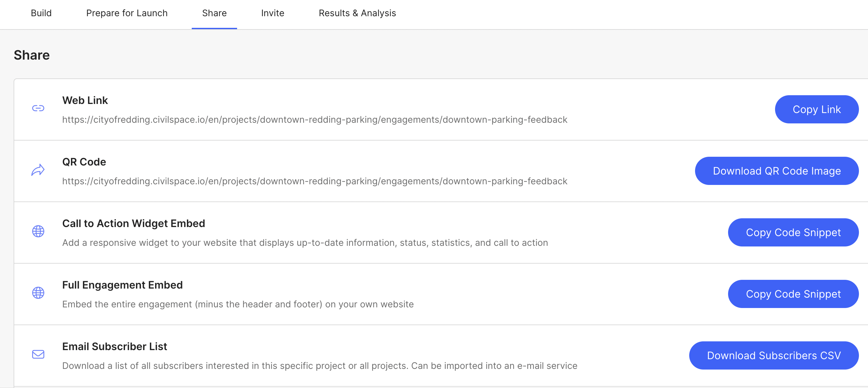Copy code snippet for Call to Action Widget

[x=793, y=233]
